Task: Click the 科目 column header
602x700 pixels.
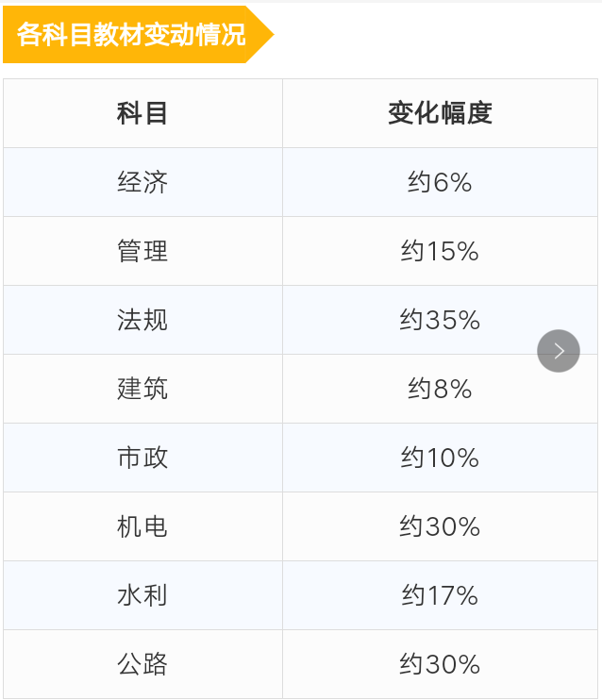Action: (142, 113)
